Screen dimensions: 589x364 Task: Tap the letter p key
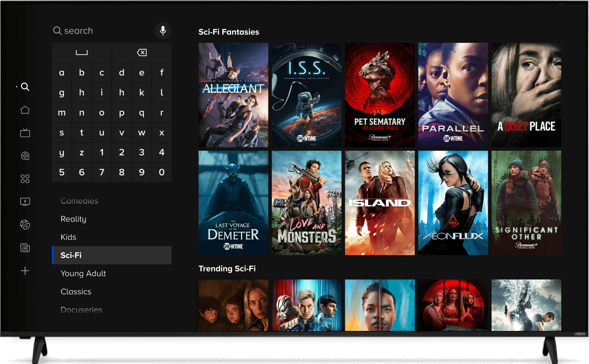tap(122, 112)
